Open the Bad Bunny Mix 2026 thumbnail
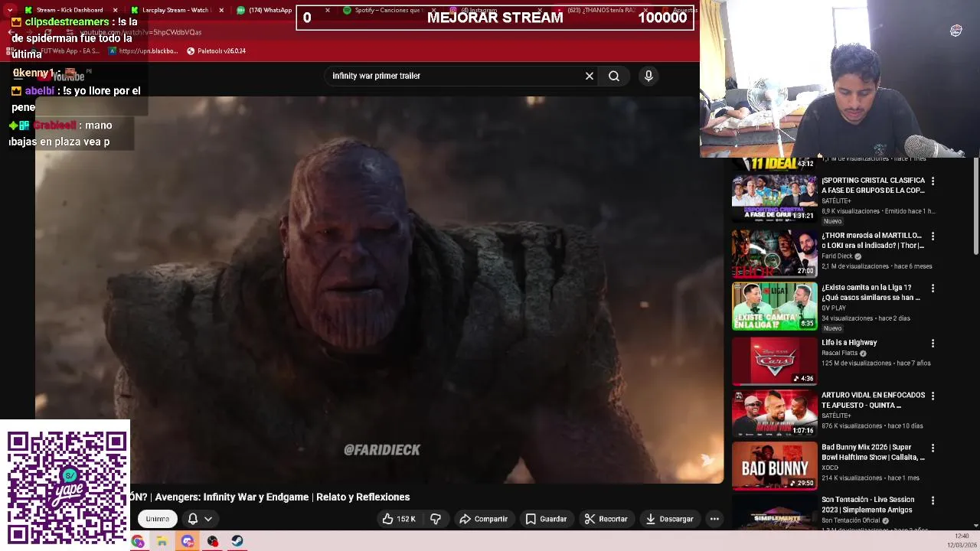Screen dimensions: 980x551 click(774, 466)
